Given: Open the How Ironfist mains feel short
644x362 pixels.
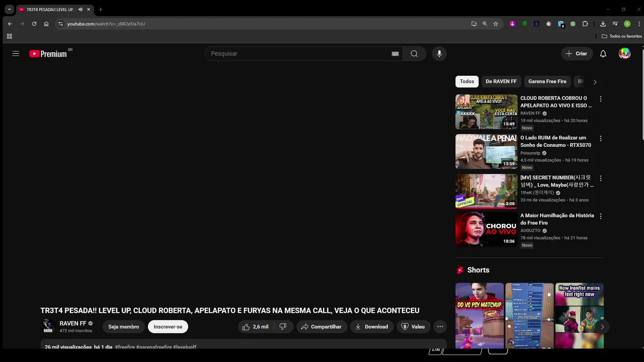Looking at the screenshot, I should click(x=579, y=316).
